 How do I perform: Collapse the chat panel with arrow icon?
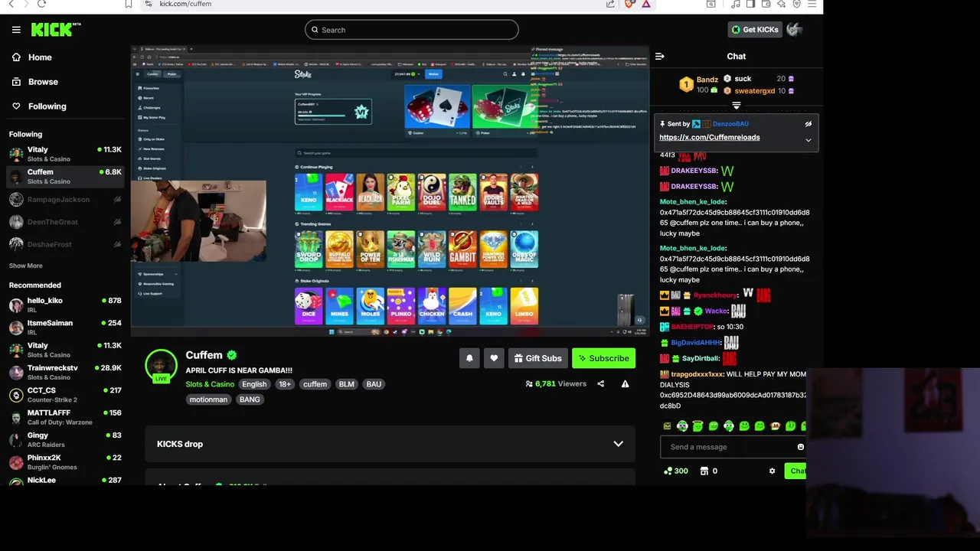pyautogui.click(x=660, y=56)
